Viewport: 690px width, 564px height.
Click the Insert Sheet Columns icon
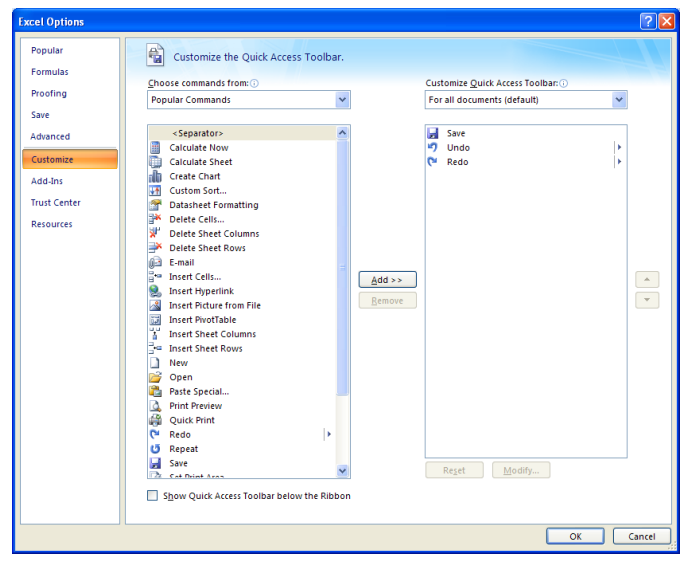[155, 334]
